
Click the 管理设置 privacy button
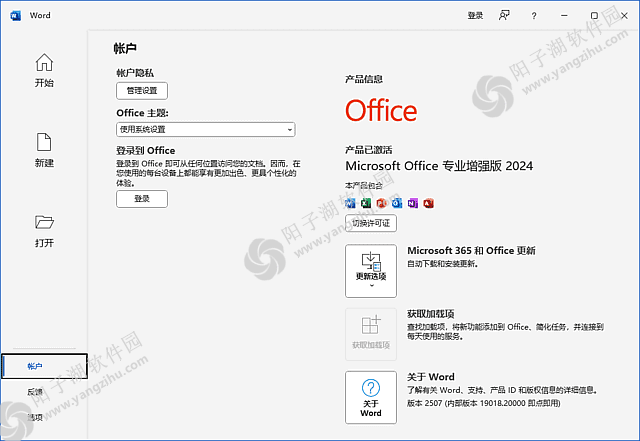[x=142, y=91]
